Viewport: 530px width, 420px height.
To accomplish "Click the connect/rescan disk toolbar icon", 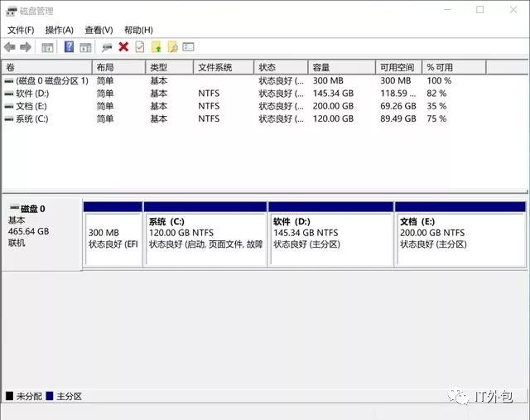I will [x=107, y=47].
